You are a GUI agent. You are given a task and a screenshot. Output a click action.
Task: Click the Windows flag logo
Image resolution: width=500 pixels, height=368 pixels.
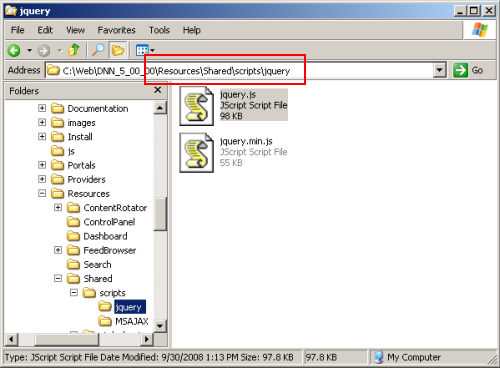(x=480, y=30)
